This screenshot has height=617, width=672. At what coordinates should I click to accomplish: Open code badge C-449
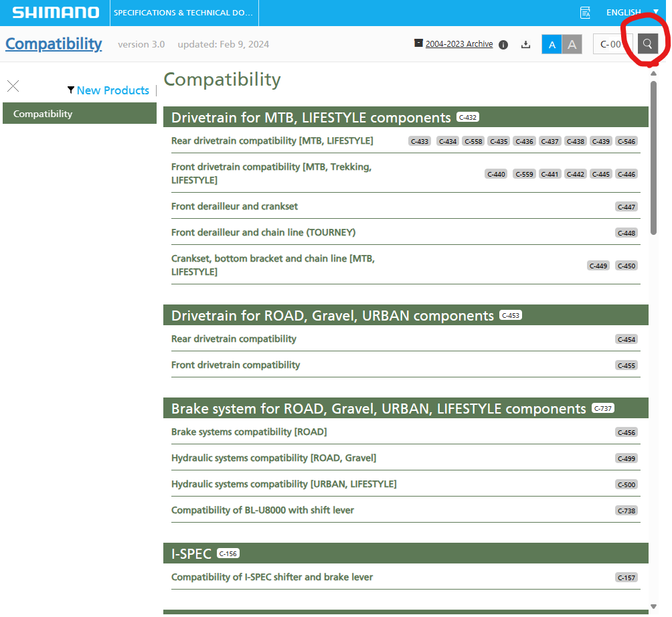pyautogui.click(x=598, y=266)
